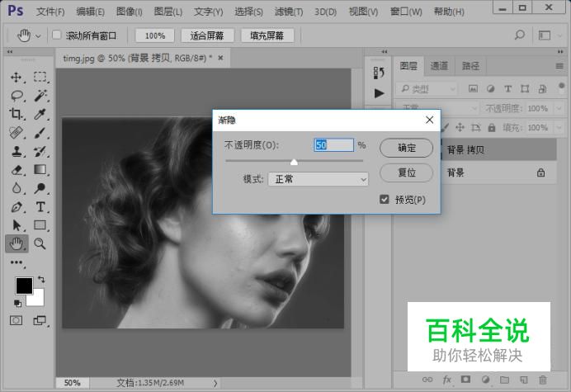
Task: Select the Eyedropper tool
Action: [x=40, y=114]
